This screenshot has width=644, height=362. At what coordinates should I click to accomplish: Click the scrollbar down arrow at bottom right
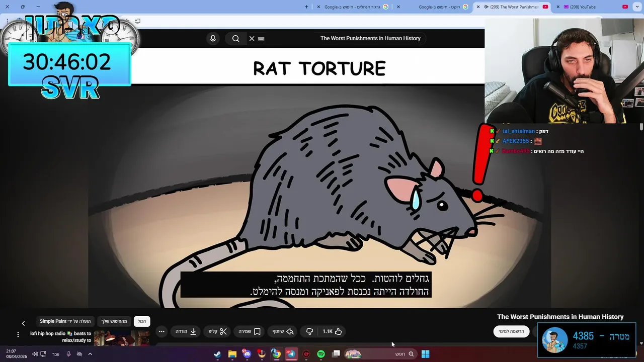coord(641,343)
